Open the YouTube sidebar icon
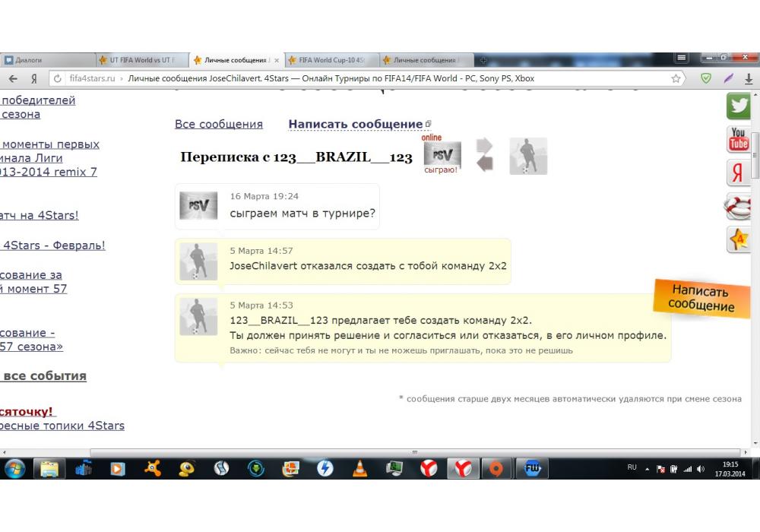The width and height of the screenshot is (760, 532). pyautogui.click(x=739, y=139)
